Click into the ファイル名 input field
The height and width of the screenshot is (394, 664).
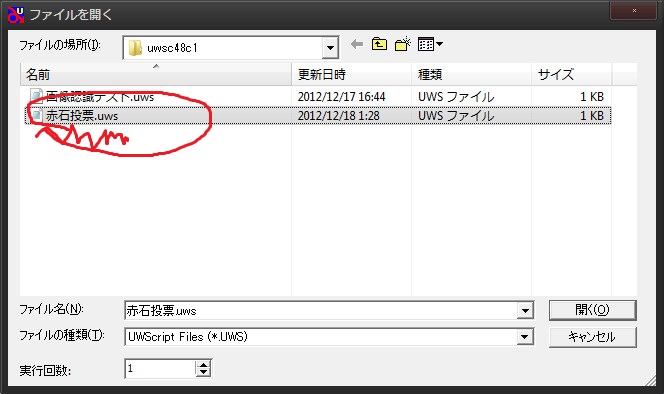click(x=321, y=311)
